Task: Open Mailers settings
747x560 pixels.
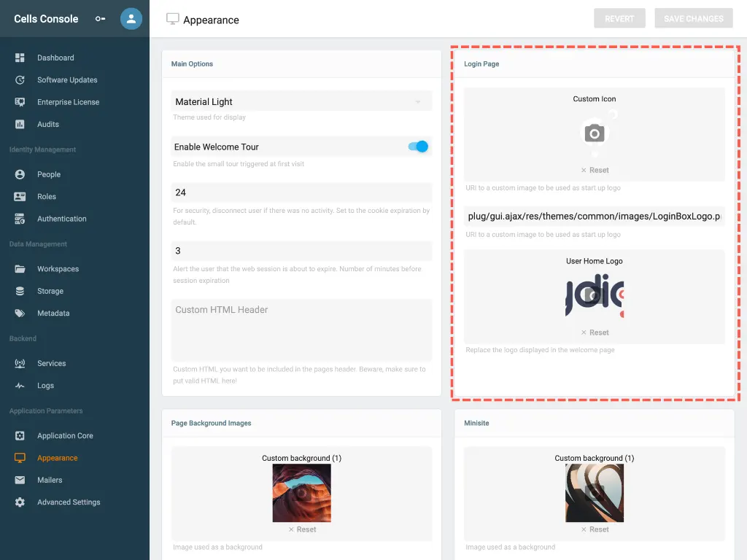Action: (x=50, y=480)
